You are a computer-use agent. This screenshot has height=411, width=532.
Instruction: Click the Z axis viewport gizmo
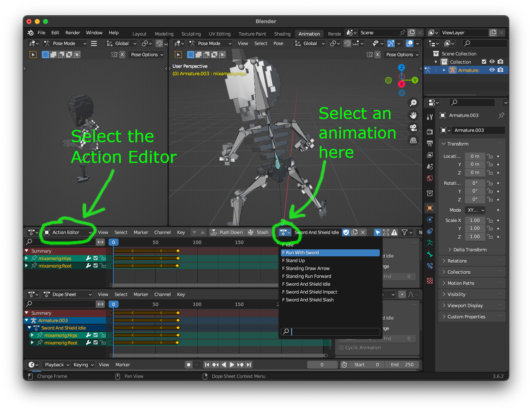click(401, 67)
